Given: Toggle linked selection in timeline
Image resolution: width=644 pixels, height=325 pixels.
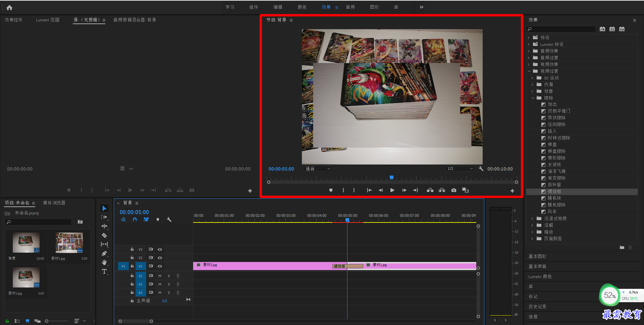Looking at the screenshot, I should [146, 220].
